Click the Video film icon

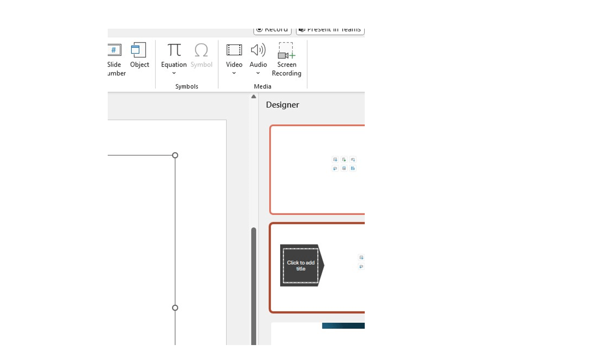pos(234,50)
